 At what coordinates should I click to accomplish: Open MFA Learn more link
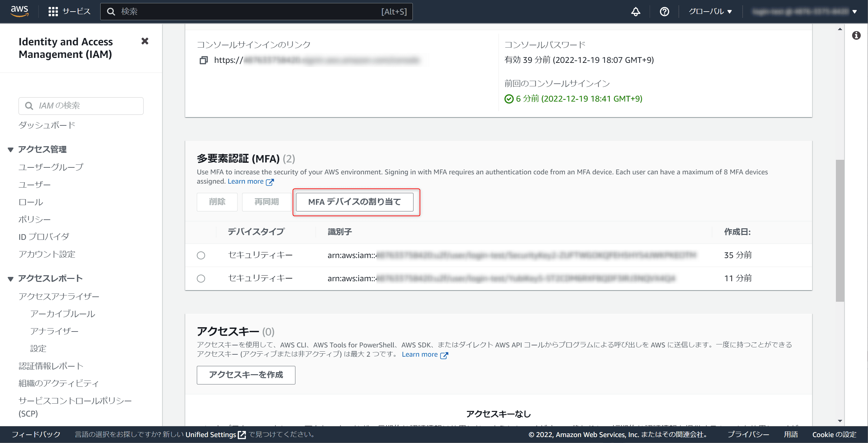[246, 182]
